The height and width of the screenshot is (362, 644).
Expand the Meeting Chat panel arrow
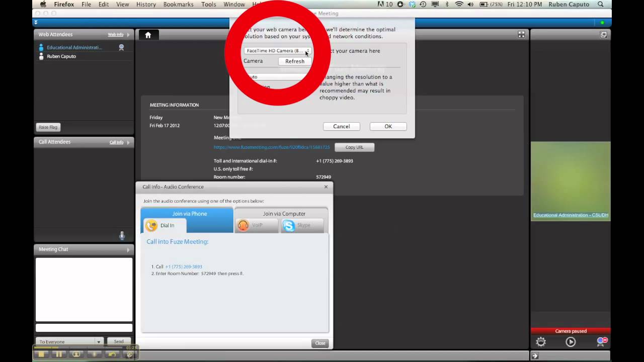[128, 249]
